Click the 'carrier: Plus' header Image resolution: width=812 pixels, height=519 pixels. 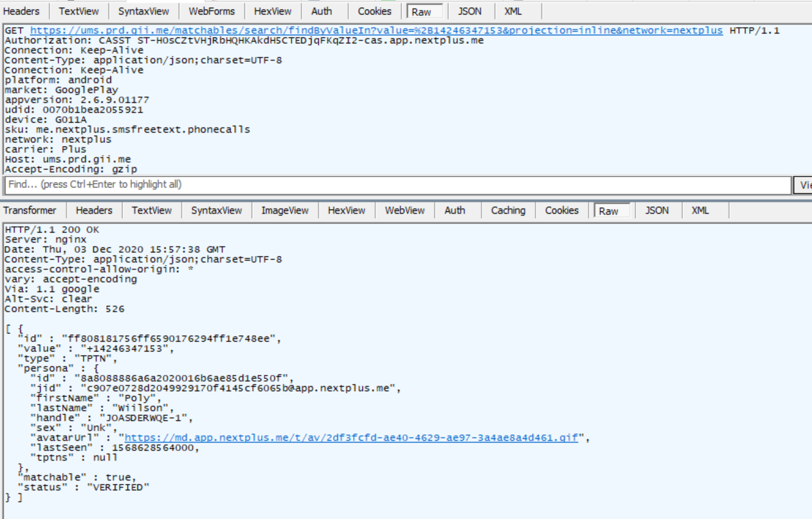click(46, 150)
